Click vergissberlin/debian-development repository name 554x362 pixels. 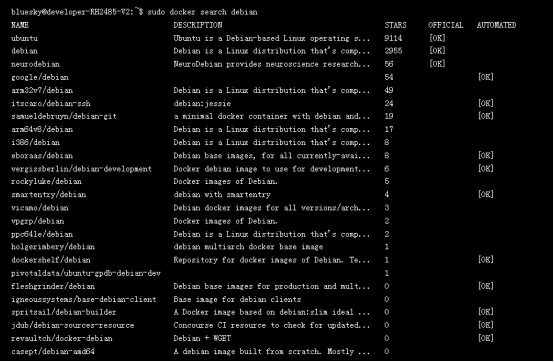tap(81, 169)
